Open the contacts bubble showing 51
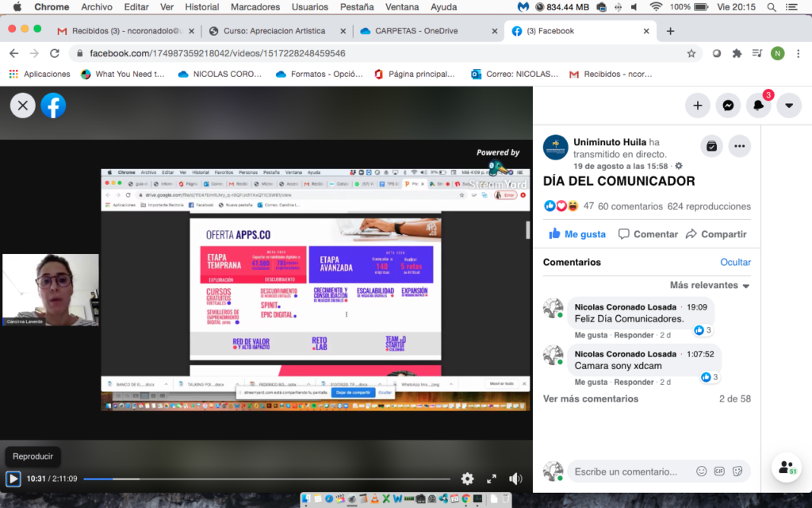Viewport: 812px width, 508px height. (x=787, y=467)
